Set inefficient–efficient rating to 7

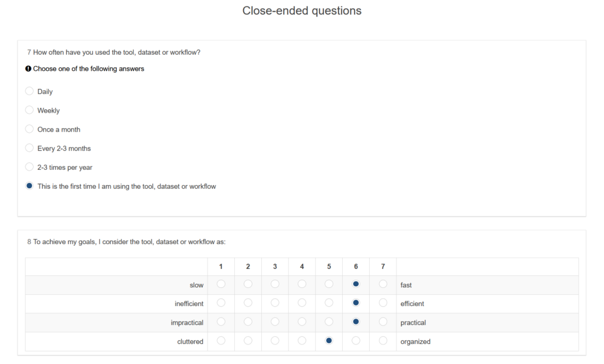pos(383,303)
